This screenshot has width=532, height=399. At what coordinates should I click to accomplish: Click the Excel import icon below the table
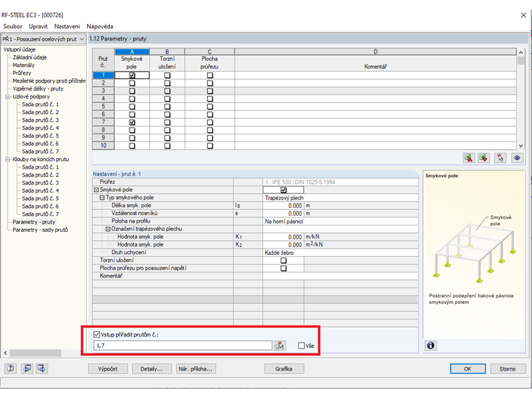[x=484, y=157]
